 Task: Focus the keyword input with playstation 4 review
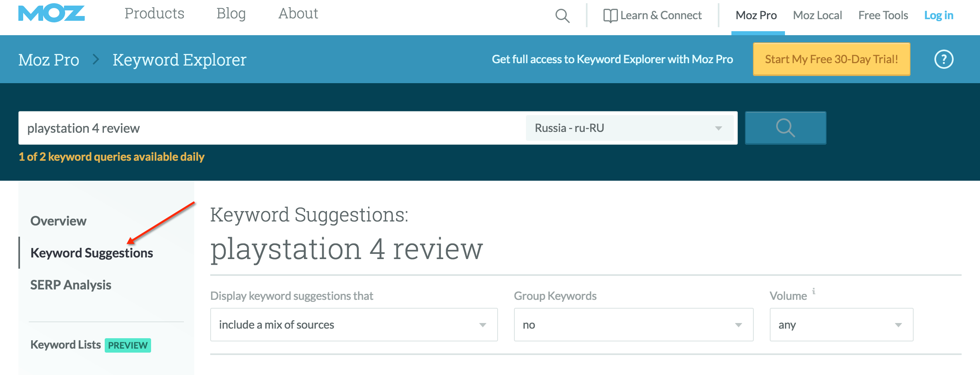[272, 128]
